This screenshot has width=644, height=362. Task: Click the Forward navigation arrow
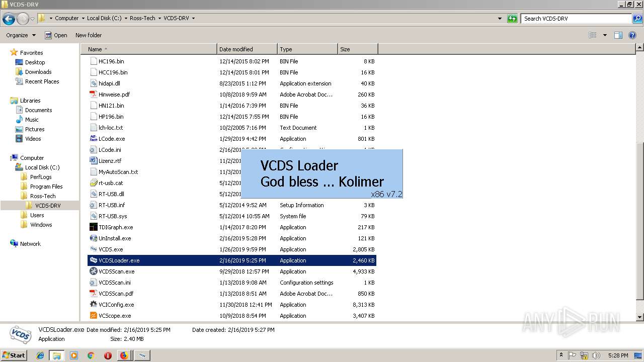click(x=23, y=19)
